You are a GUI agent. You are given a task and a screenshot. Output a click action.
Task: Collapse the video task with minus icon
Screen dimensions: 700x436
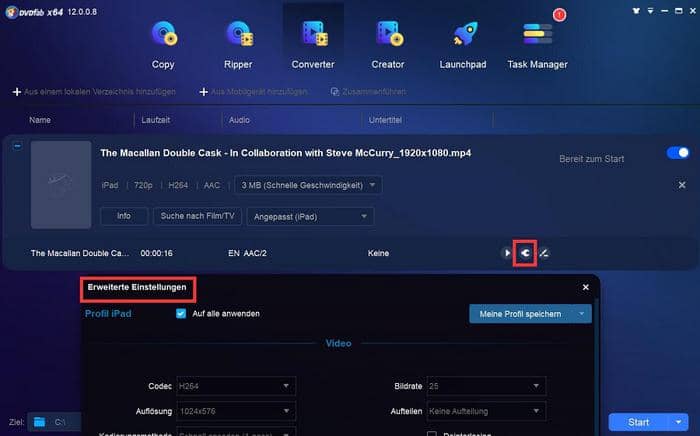click(x=17, y=145)
